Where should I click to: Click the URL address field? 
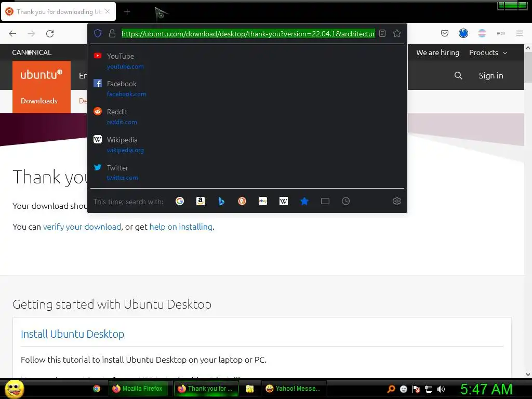point(248,34)
